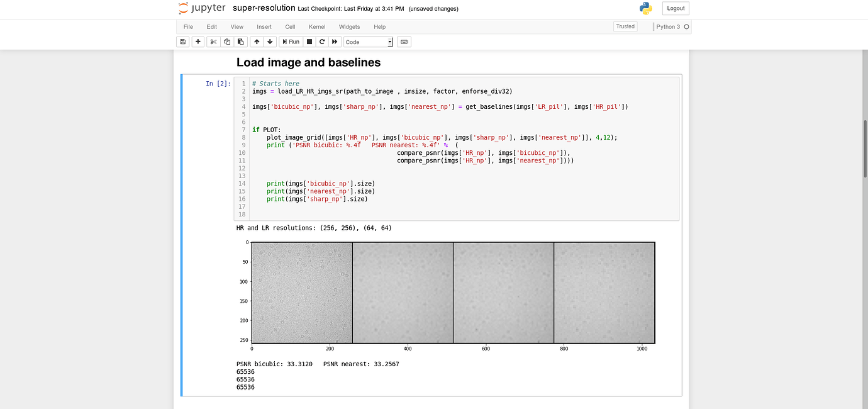This screenshot has height=409, width=868.
Task: Interrupt the kernel with stop icon
Action: [309, 42]
